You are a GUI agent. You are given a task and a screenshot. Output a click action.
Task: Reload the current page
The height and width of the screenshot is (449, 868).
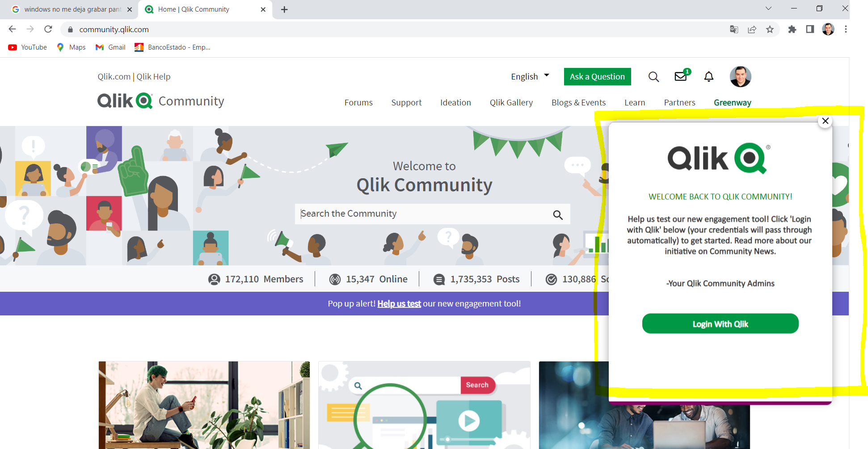[x=48, y=29]
